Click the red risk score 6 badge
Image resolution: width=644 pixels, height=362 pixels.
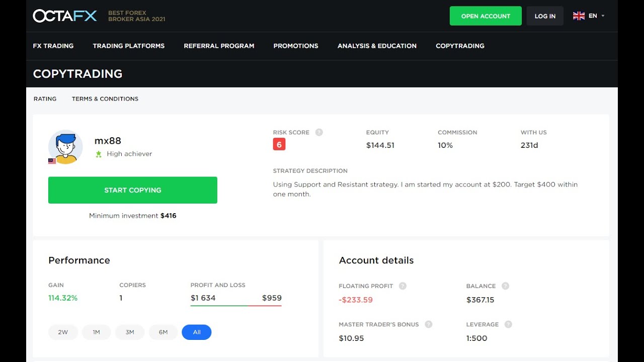pos(279,145)
